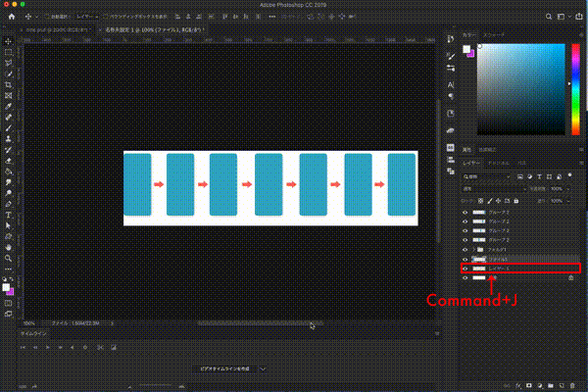The width and height of the screenshot is (588, 392).
Task: Click inside the color picker gradient field
Action: tap(519, 88)
